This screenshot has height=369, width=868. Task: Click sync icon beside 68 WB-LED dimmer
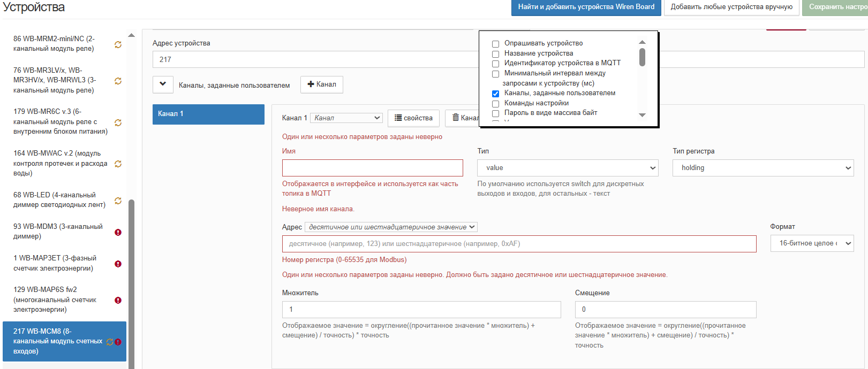[x=118, y=201]
